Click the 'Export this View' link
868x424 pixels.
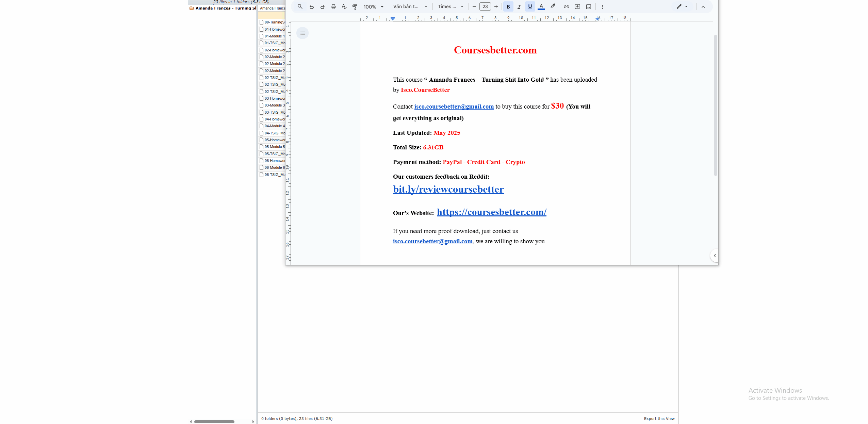[x=659, y=419]
